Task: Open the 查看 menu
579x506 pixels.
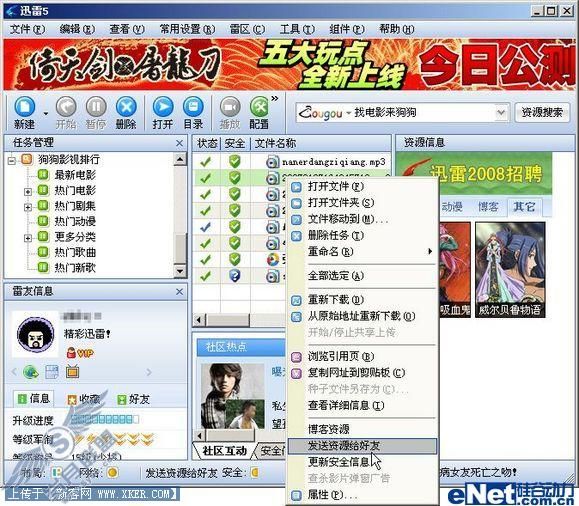Action: point(127,29)
